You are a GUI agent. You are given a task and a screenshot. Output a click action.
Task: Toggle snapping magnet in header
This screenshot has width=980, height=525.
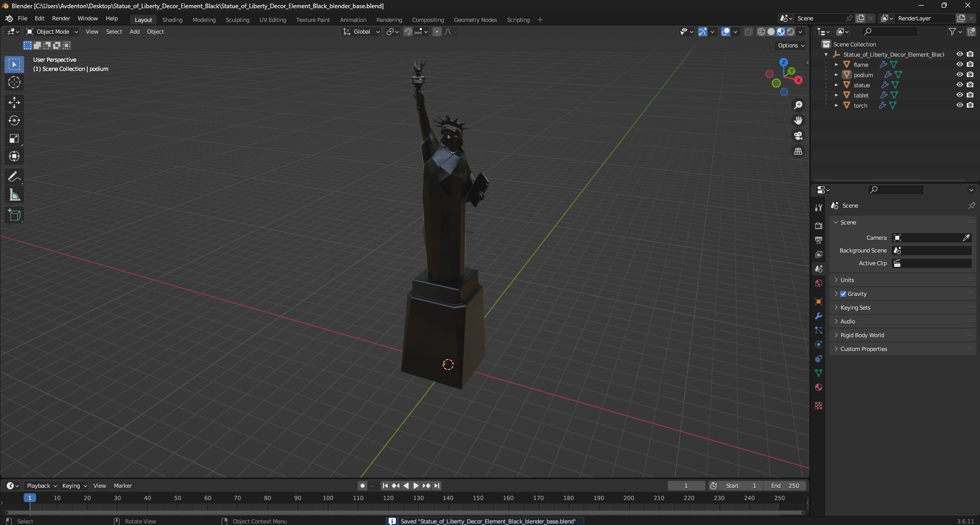coord(408,32)
